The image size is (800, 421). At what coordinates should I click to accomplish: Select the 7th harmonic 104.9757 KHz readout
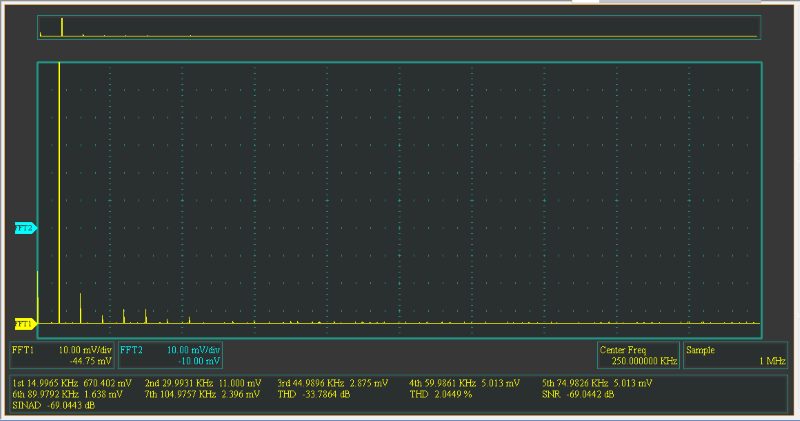click(203, 394)
